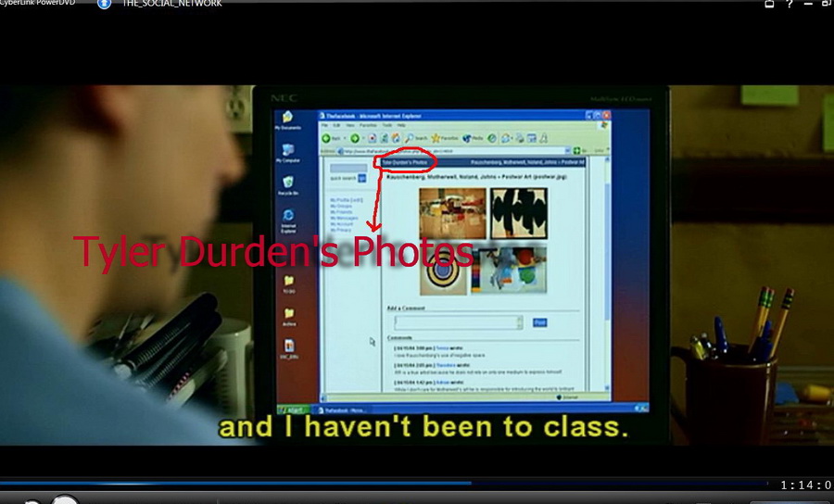This screenshot has width=834, height=504.
Task: Click the quick search input box
Action: pos(348,169)
